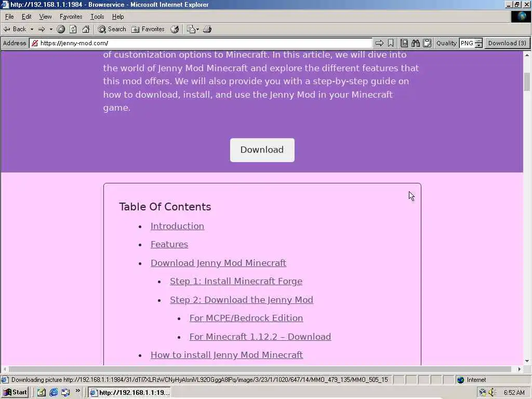Click the Download (3) button
Image resolution: width=532 pixels, height=399 pixels.
[507, 43]
